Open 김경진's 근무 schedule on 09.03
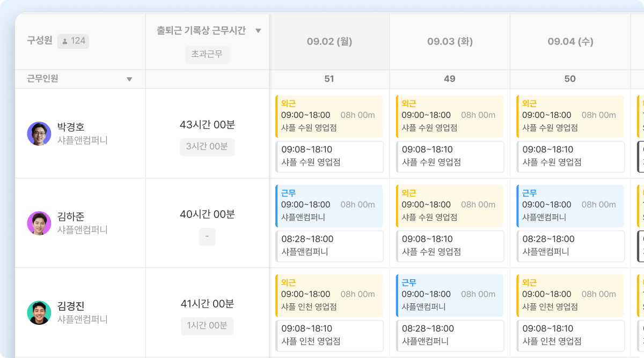This screenshot has height=358, width=644. pos(450,295)
